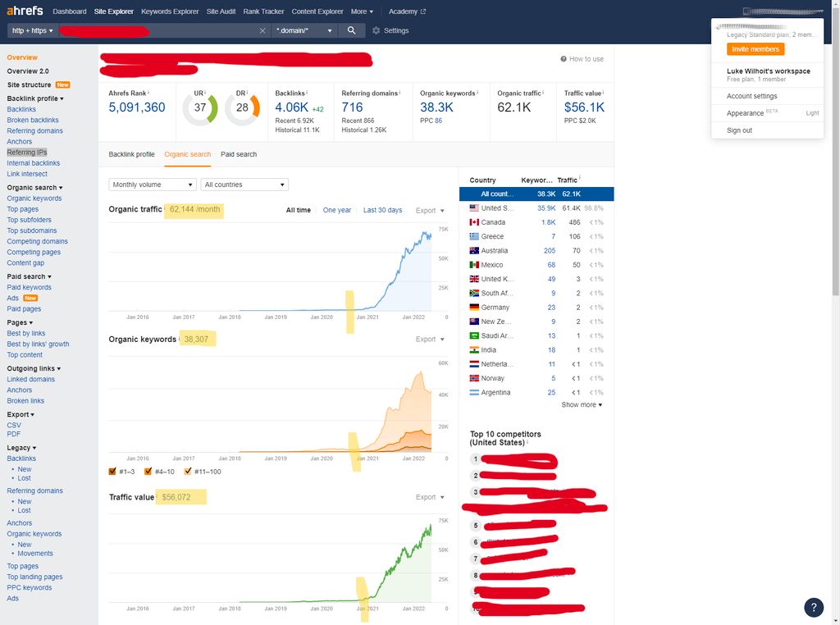840x625 pixels.
Task: Click the Organic keywords 38.3K value
Action: click(436, 107)
